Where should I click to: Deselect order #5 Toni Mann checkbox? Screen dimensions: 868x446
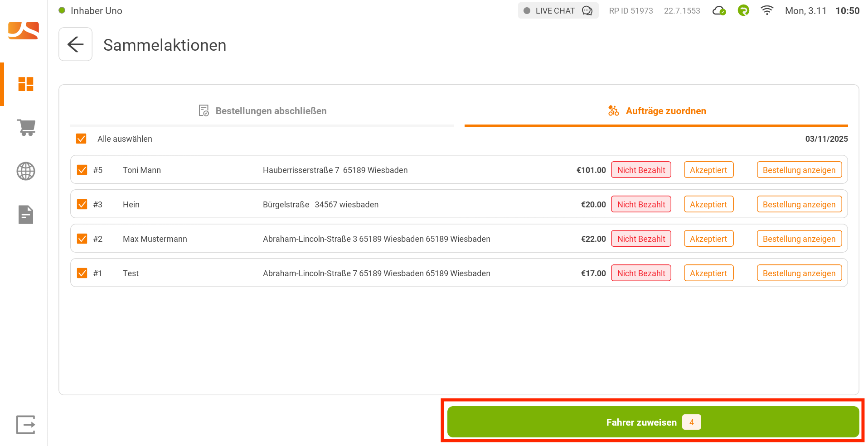pyautogui.click(x=82, y=170)
